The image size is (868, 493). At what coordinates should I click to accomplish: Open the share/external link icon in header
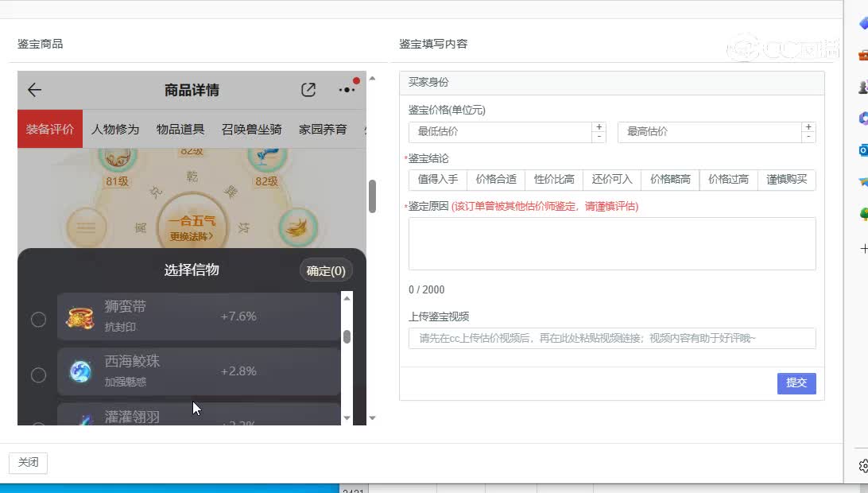(308, 90)
